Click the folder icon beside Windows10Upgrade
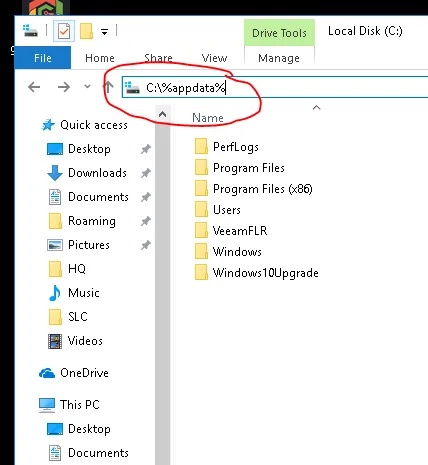The width and height of the screenshot is (428, 465). pos(201,272)
